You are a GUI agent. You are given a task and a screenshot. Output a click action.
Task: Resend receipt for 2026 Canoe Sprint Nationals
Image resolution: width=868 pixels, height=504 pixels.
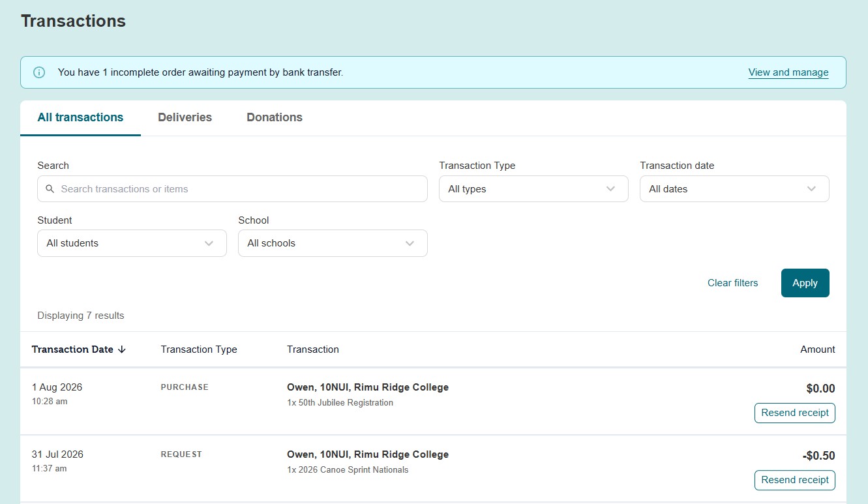[795, 480]
